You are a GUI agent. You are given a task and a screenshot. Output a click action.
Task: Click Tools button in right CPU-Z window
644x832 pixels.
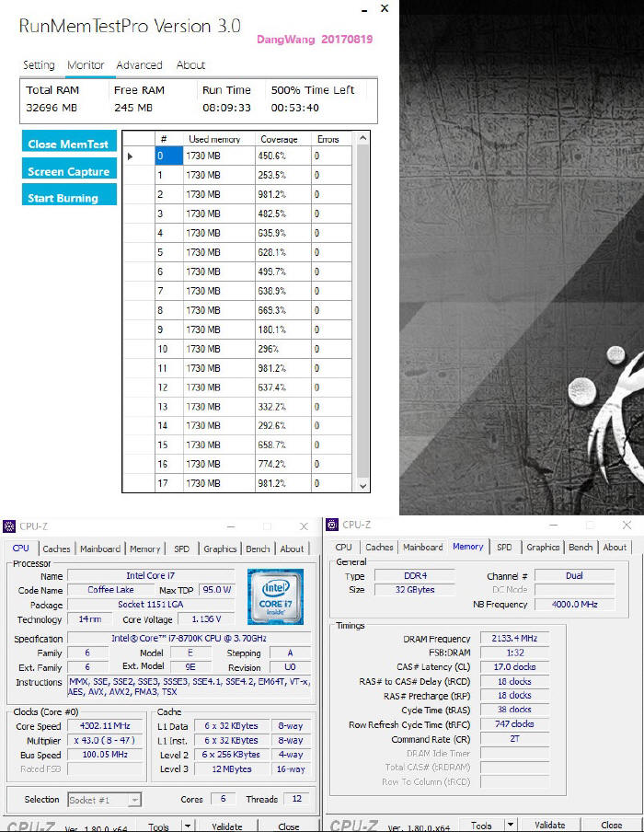(x=481, y=826)
